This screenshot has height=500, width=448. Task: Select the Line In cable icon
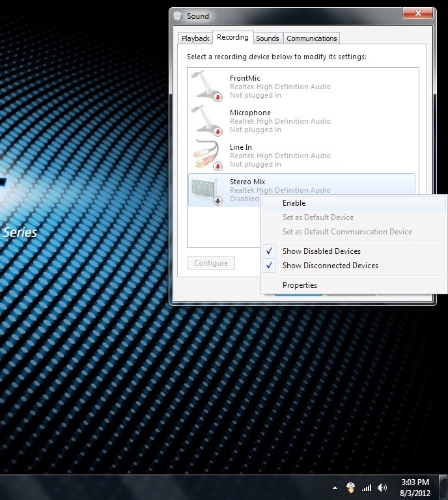pyautogui.click(x=206, y=155)
